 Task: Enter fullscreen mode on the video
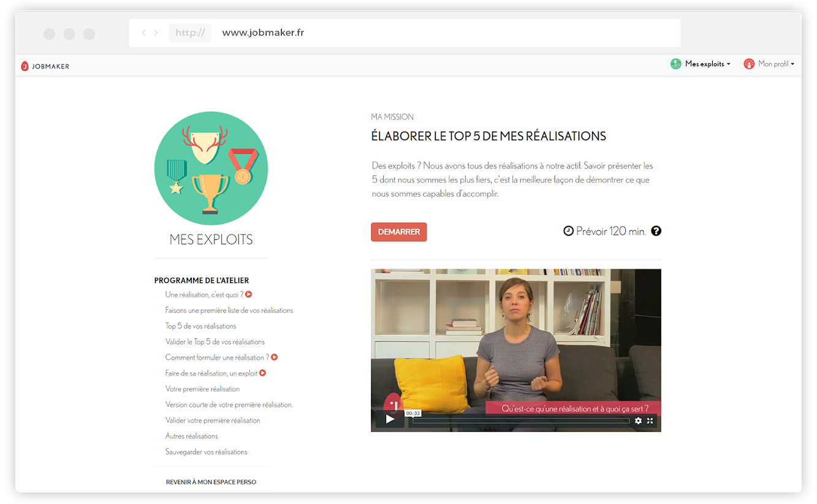(650, 421)
